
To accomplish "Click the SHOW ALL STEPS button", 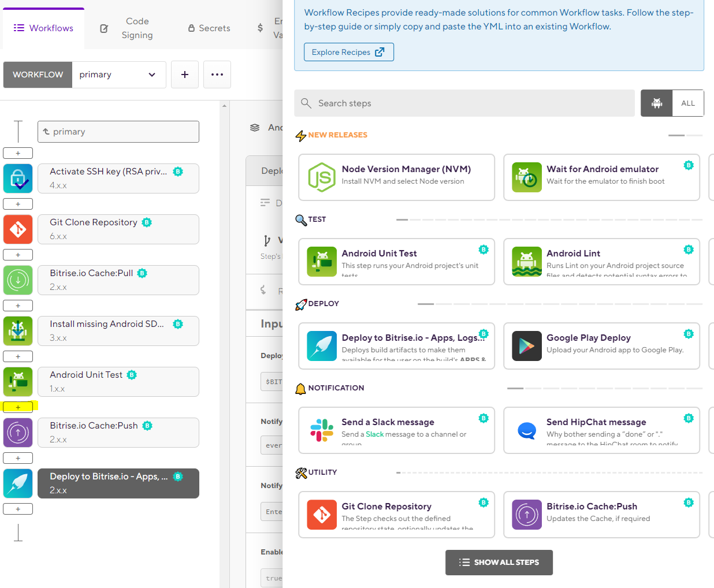I will pyautogui.click(x=499, y=563).
